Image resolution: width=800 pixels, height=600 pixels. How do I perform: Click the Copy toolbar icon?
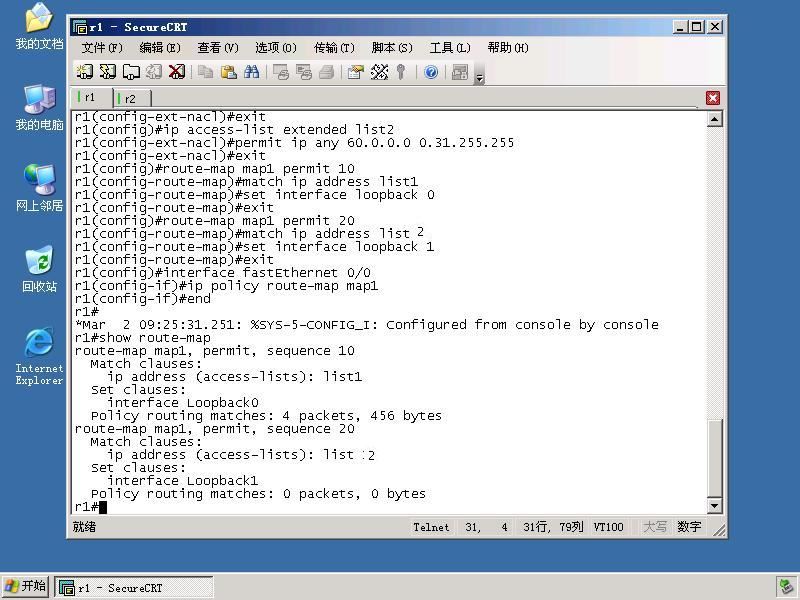click(206, 72)
